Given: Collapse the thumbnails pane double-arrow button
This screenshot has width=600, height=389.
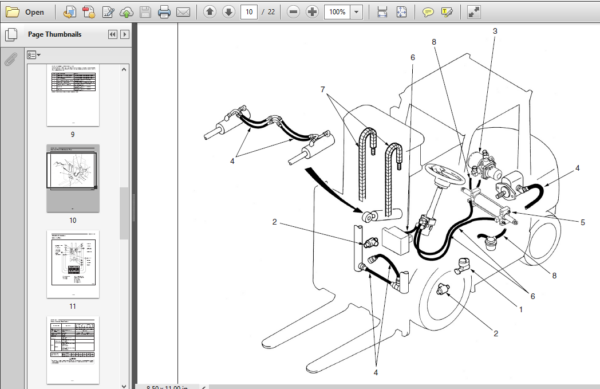Looking at the screenshot, I should point(112,34).
